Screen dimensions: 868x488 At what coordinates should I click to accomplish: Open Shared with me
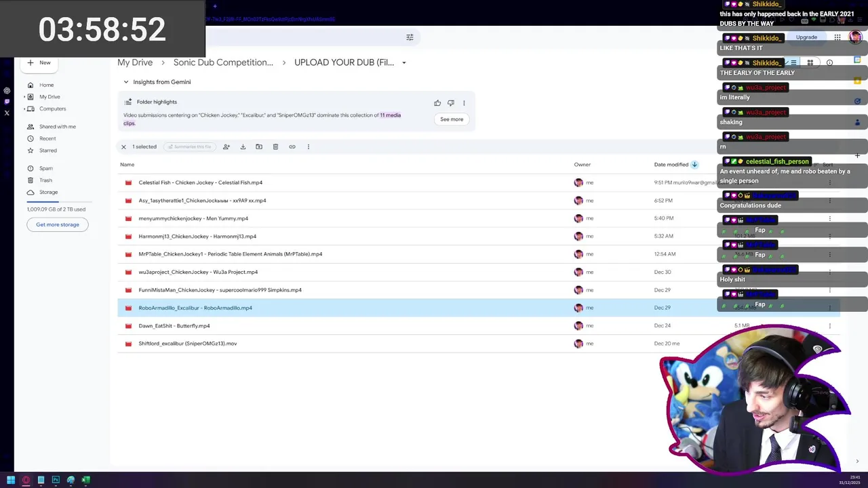(52, 127)
